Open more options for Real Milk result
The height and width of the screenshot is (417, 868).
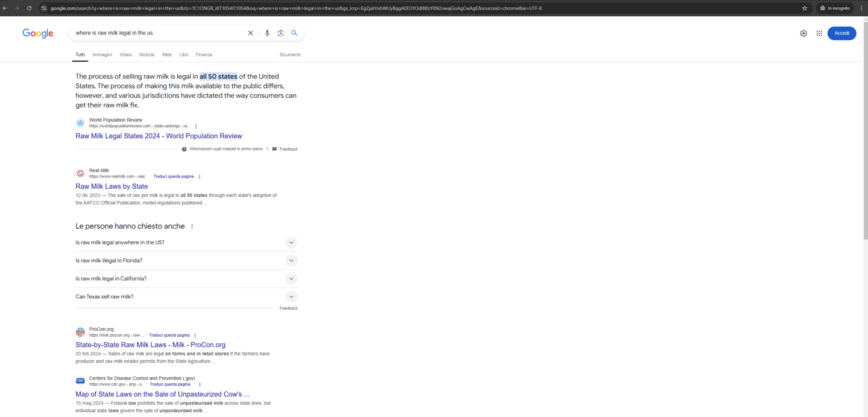tap(200, 177)
